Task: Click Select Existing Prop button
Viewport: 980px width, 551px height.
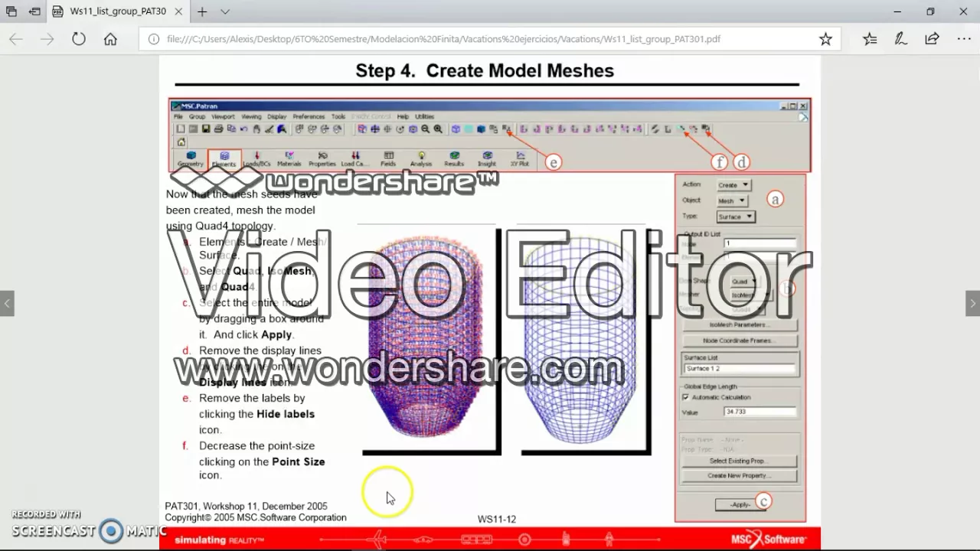Action: (739, 461)
